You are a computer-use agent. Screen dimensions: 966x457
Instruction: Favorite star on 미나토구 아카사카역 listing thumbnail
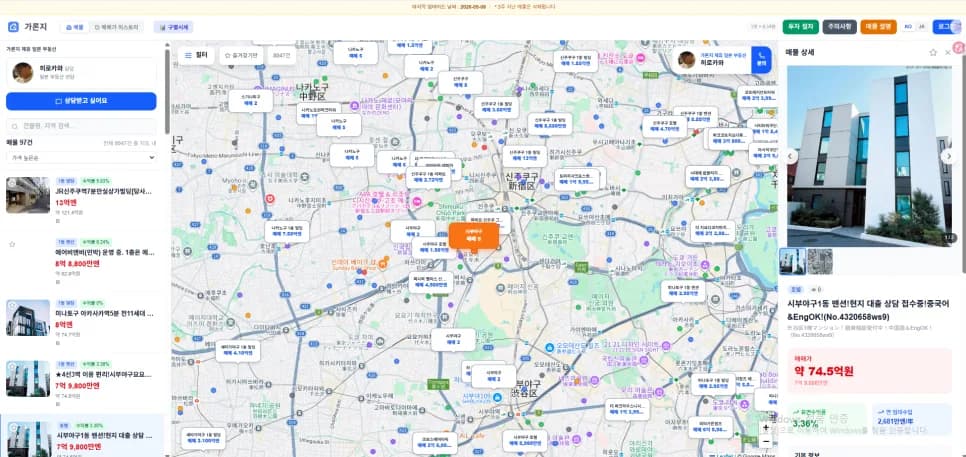coord(12,305)
